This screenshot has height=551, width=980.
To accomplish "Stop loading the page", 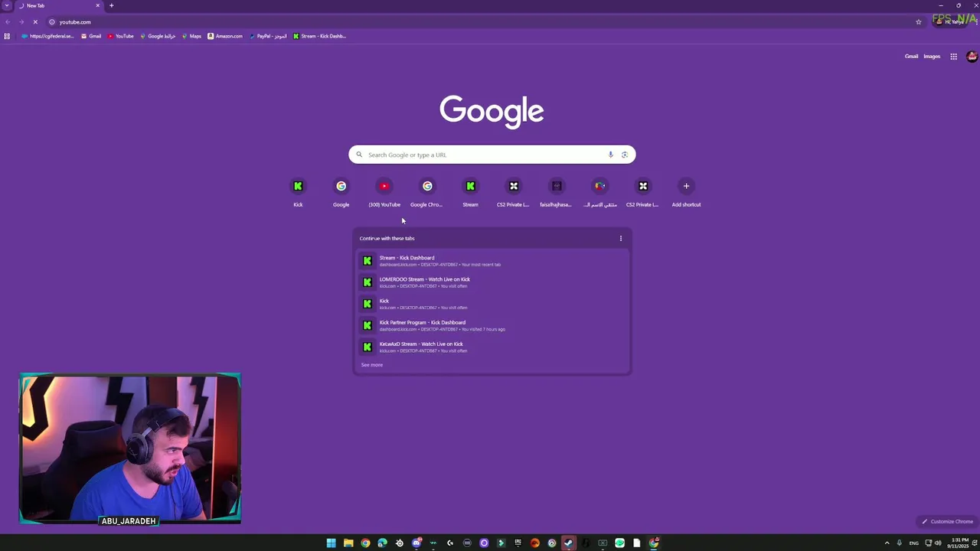I will click(x=35, y=21).
